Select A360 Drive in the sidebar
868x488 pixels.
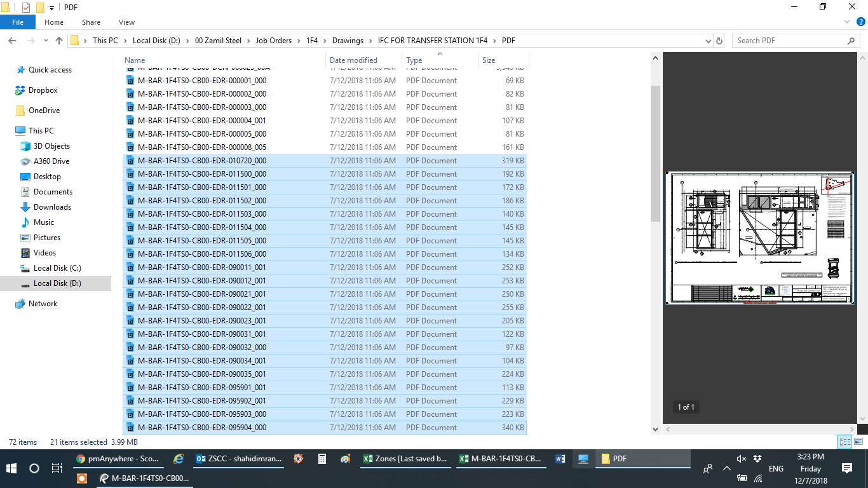coord(51,161)
